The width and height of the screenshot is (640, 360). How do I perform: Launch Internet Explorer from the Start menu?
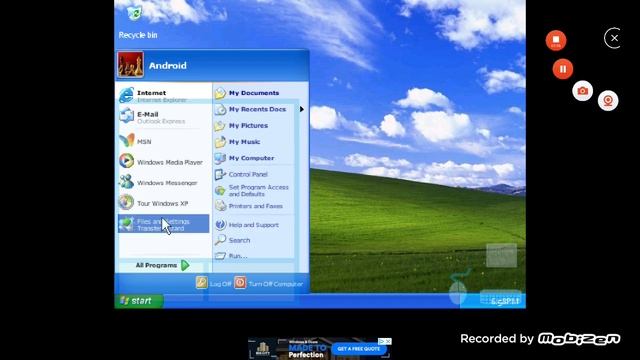[164, 96]
